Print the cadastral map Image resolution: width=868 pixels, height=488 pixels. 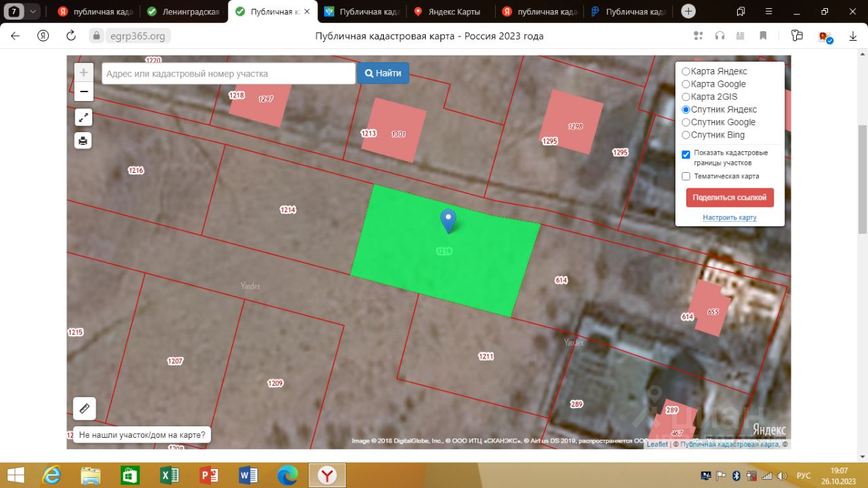pos(83,140)
